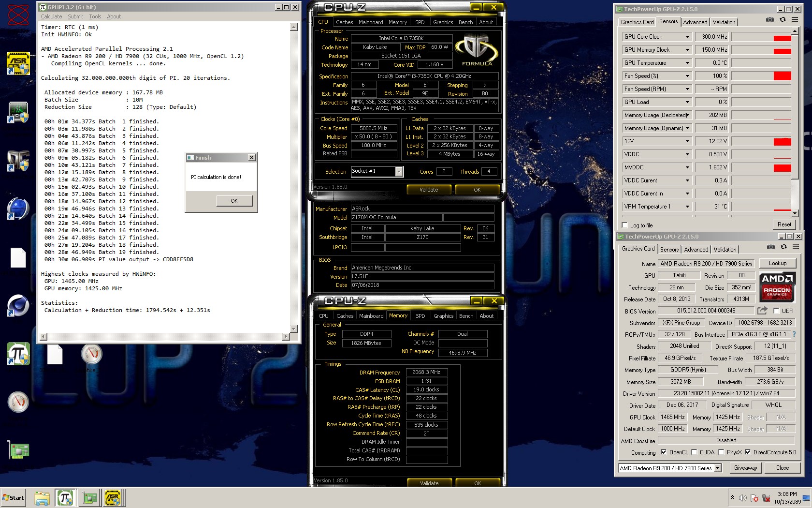812x508 pixels.
Task: Click the help question mark beside Bus Interface
Action: 794,334
